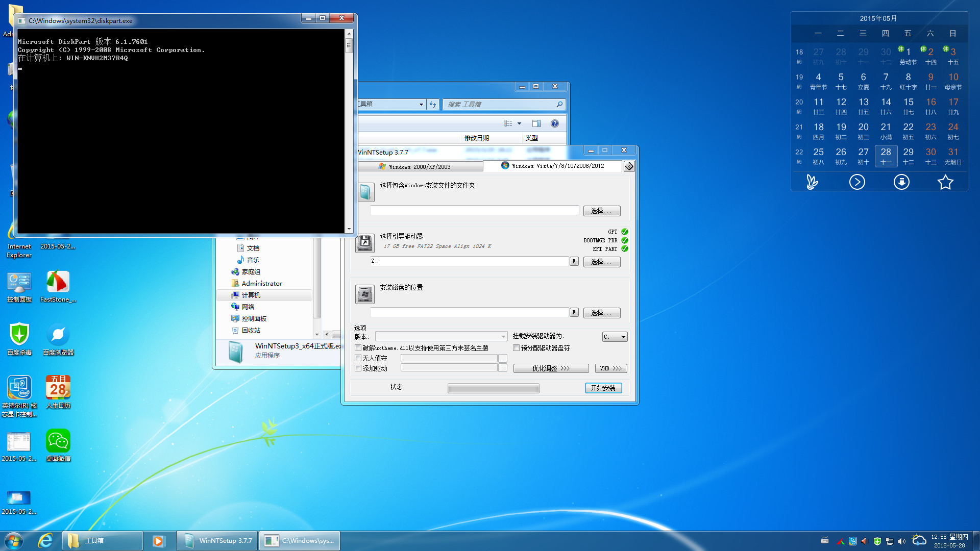Toggle the preview pane icon in Explorer
Screen dimensions: 980x551
[536, 123]
